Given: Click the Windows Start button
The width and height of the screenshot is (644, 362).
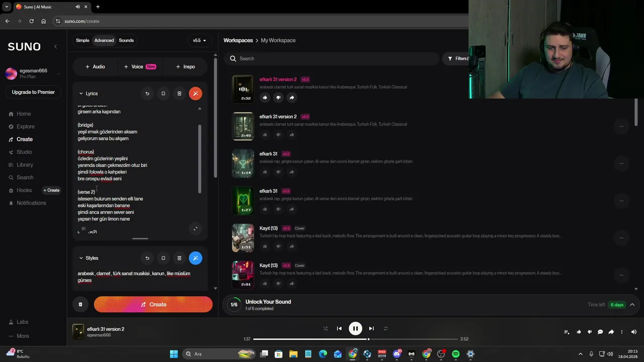Looking at the screenshot, I should 174,354.
